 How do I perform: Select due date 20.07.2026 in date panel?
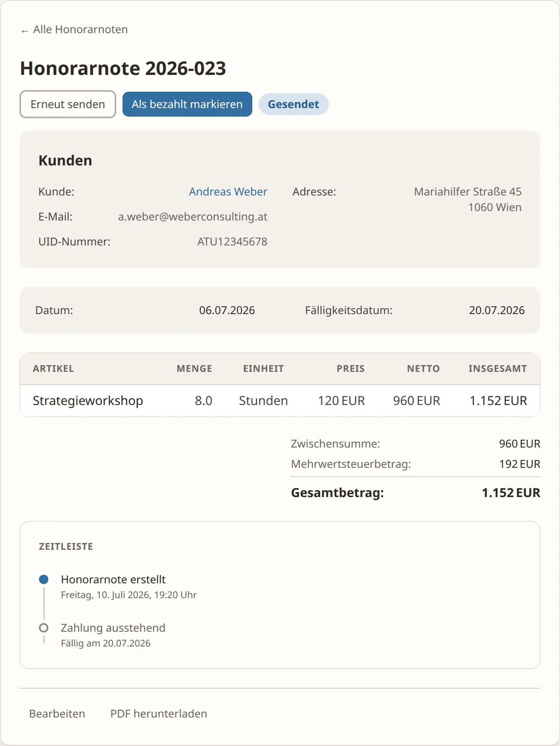click(497, 310)
